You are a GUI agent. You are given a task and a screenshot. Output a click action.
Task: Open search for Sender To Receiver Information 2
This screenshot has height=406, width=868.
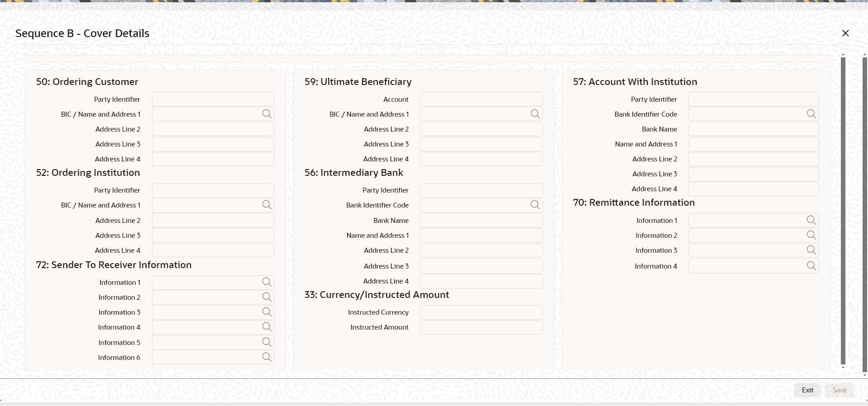(x=267, y=297)
